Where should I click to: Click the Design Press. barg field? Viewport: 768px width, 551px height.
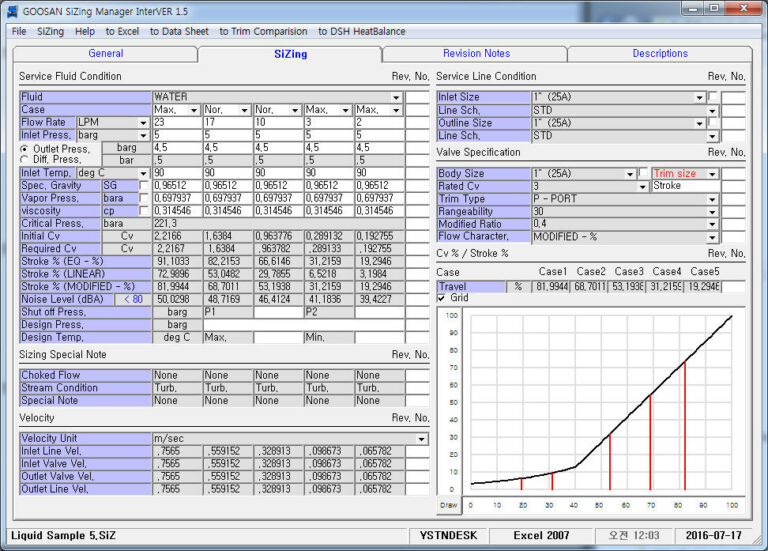[x=304, y=325]
